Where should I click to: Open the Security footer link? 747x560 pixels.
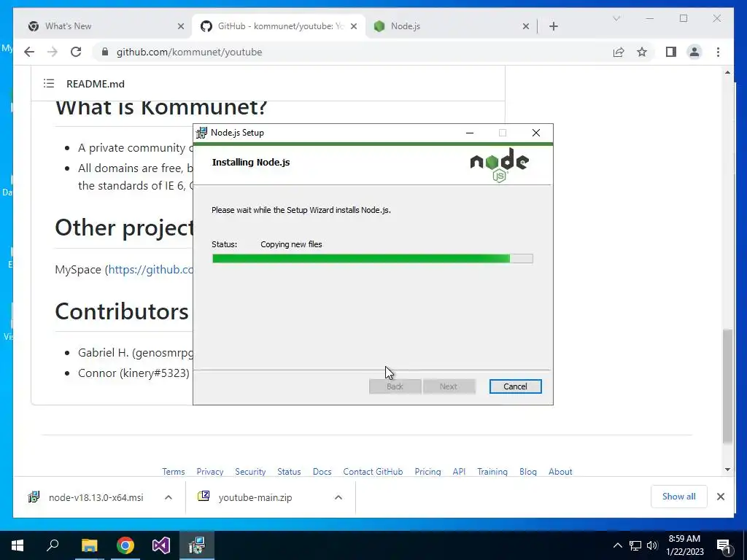(250, 472)
